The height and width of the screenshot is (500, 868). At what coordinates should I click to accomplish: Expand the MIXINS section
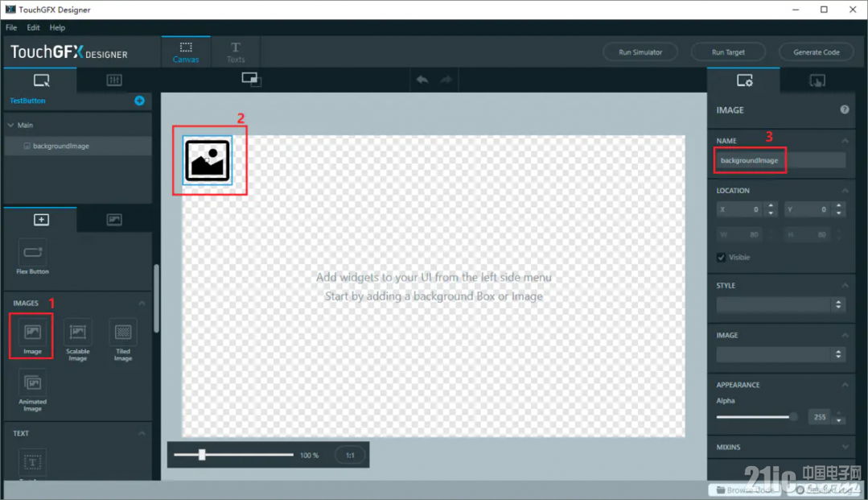(845, 447)
